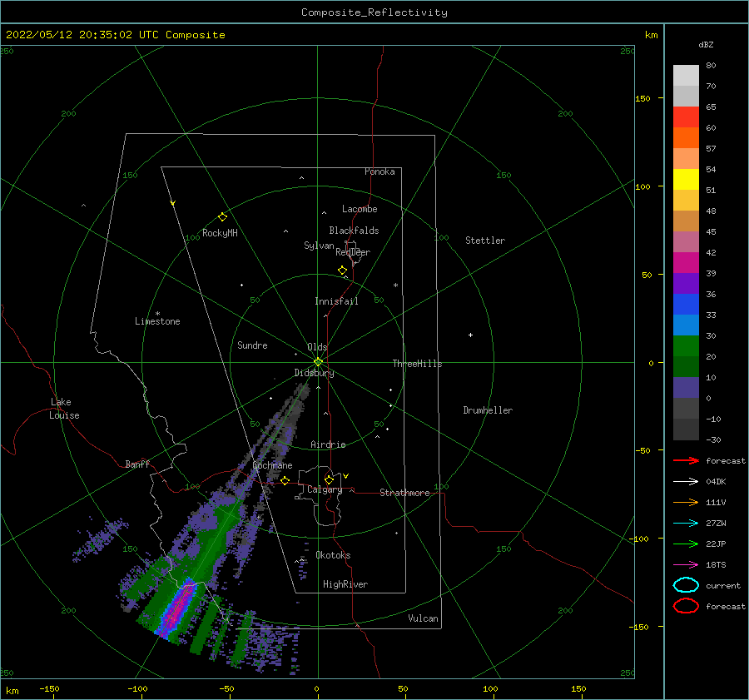Click the asterisk marker above Limestone
The height and width of the screenshot is (700, 749).
pyautogui.click(x=157, y=314)
